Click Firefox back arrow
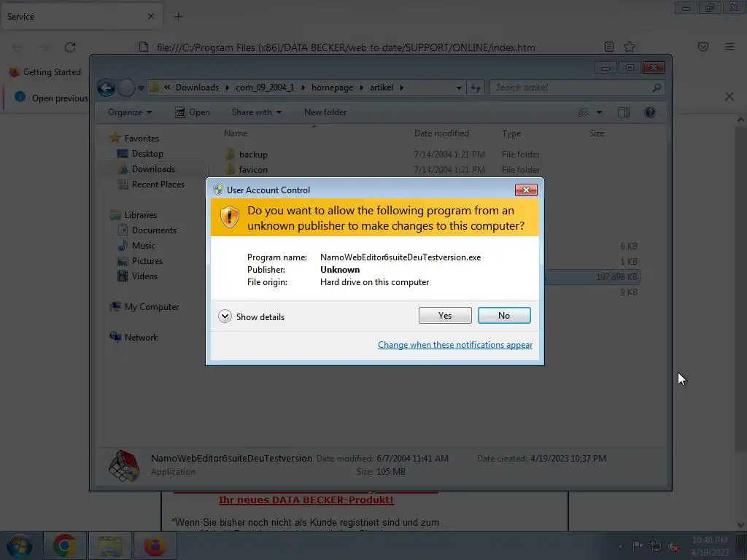 tap(18, 47)
